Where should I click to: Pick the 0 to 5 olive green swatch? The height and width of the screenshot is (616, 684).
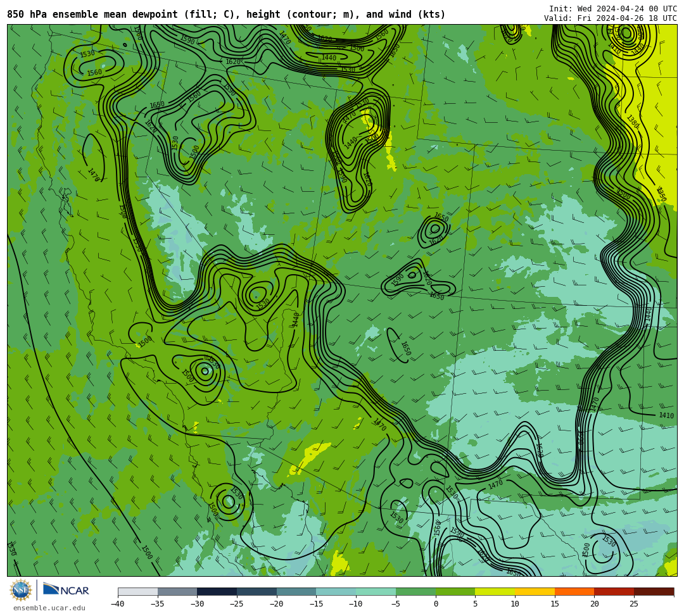pos(455,591)
